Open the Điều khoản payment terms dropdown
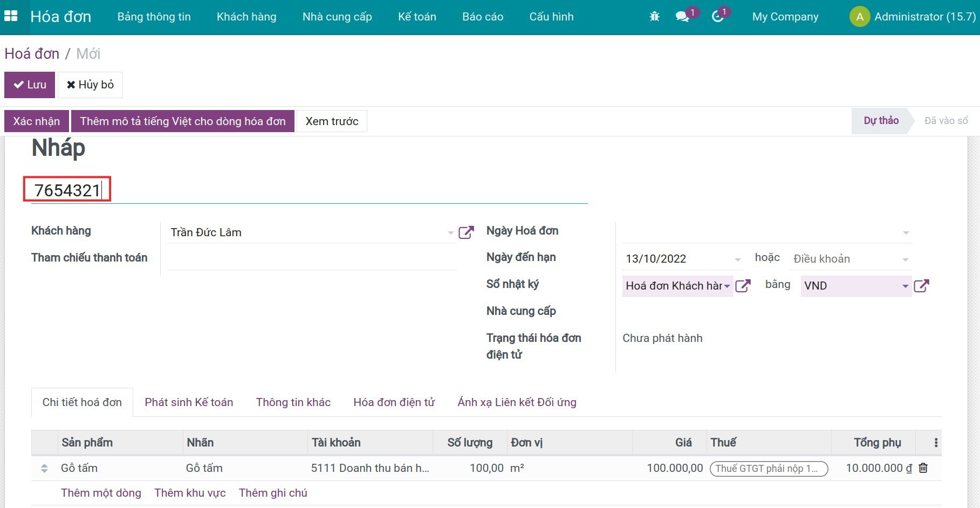The height and width of the screenshot is (508, 980). point(905,259)
